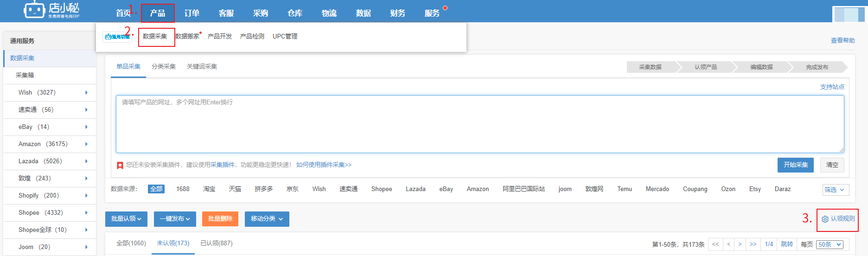
Task: Open the 采集插件 link
Action: coord(223,165)
